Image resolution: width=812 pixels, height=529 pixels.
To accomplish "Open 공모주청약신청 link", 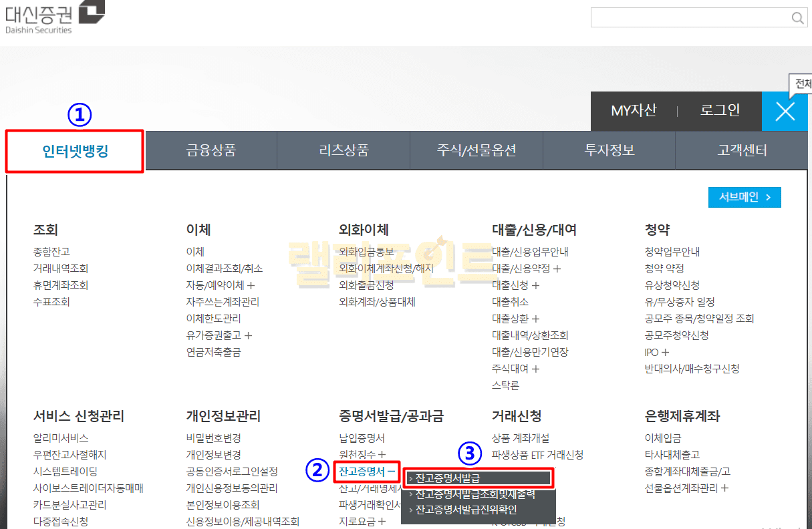I will (x=676, y=335).
